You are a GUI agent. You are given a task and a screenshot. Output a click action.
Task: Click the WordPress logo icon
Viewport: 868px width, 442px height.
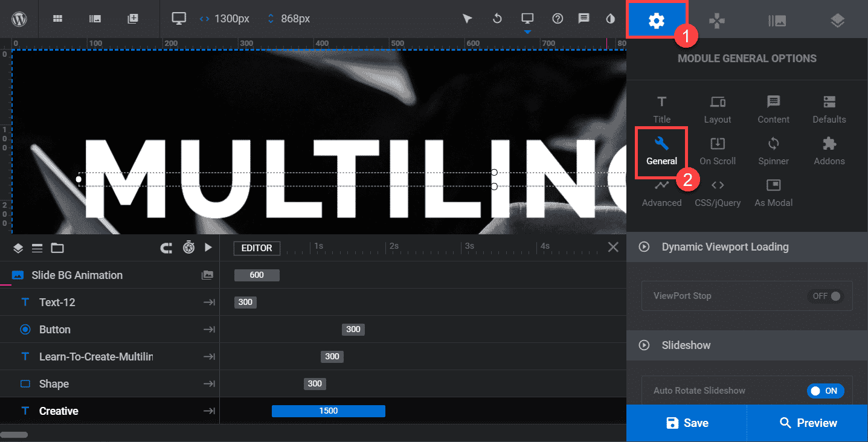[19, 19]
